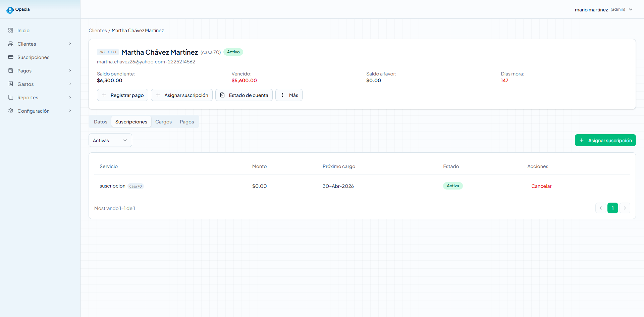Screen dimensions: 644x317
Task: Open the mario martinez user menu
Action: [604, 9]
